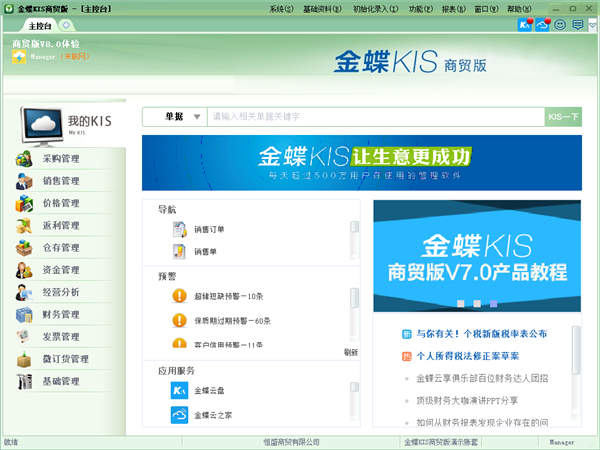
Task: Launch 金蝶云盘 cloud disk service
Action: 179,390
